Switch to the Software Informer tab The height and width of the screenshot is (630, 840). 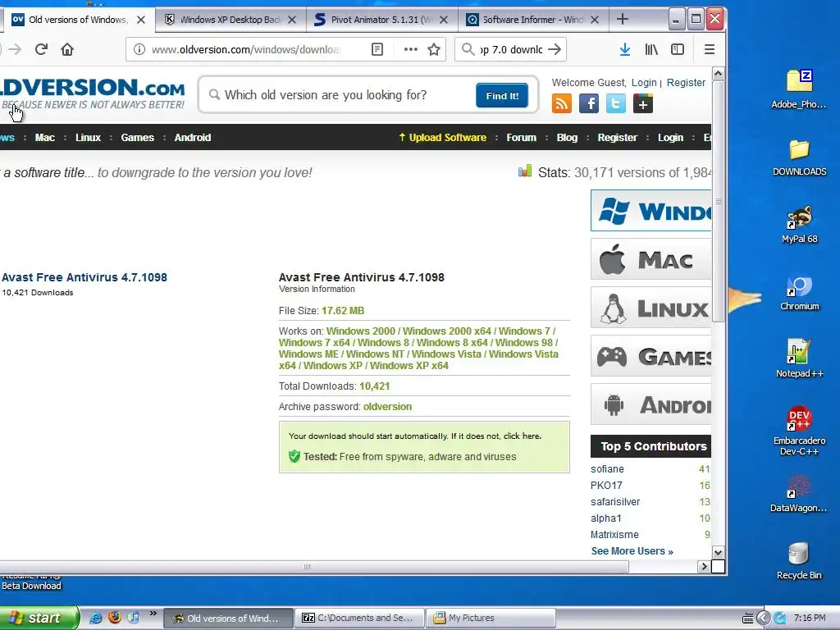[533, 20]
